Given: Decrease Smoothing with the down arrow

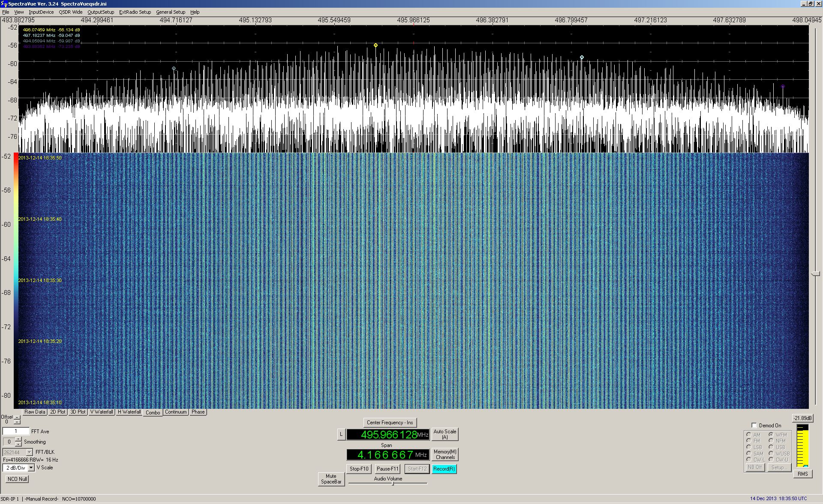Looking at the screenshot, I should point(18,444).
